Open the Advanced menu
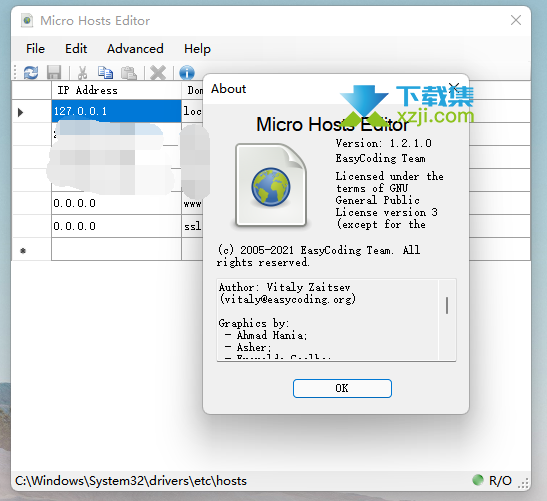Screen dimensions: 547x501 click(x=135, y=49)
